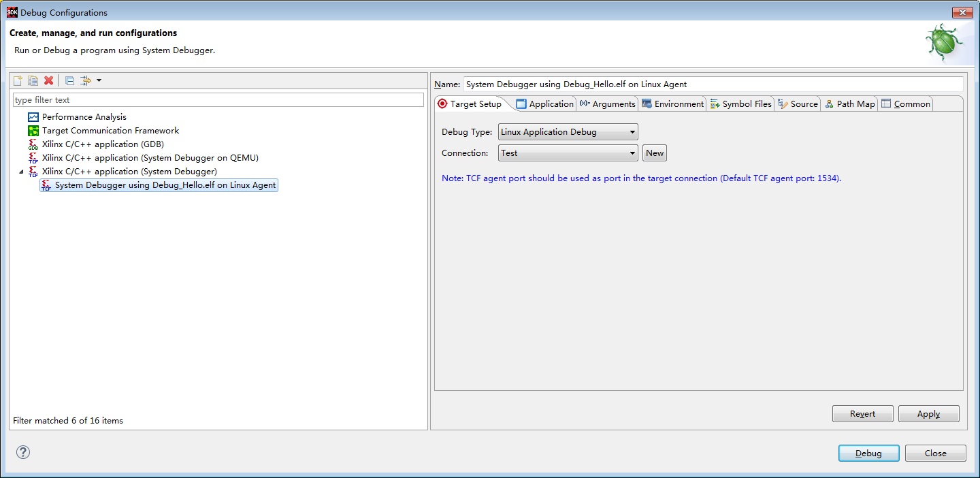980x478 pixels.
Task: Click the GDB application icon
Action: click(x=33, y=144)
